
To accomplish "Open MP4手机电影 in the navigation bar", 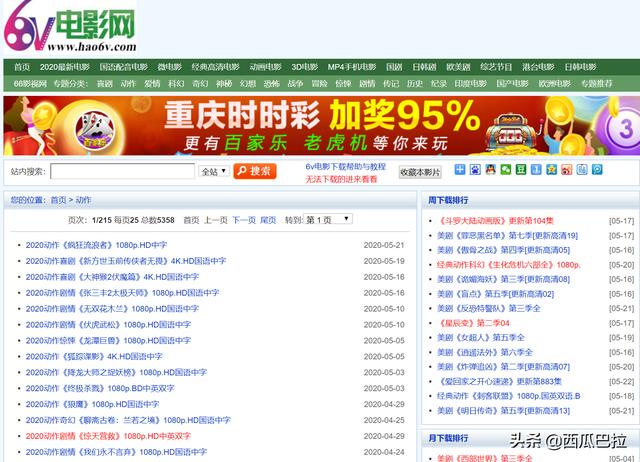I will 352,67.
